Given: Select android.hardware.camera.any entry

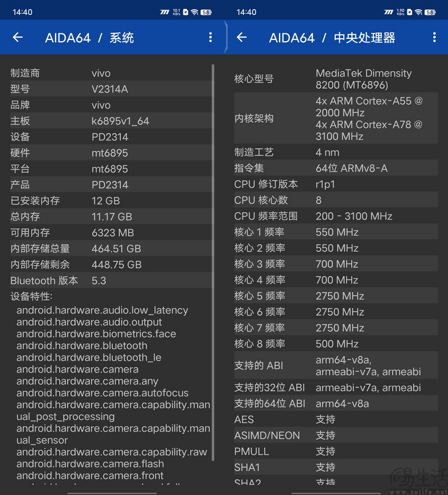Looking at the screenshot, I should [87, 381].
